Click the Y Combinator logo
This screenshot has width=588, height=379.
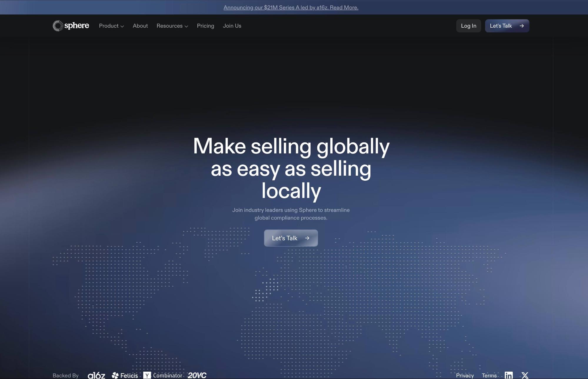coord(164,375)
